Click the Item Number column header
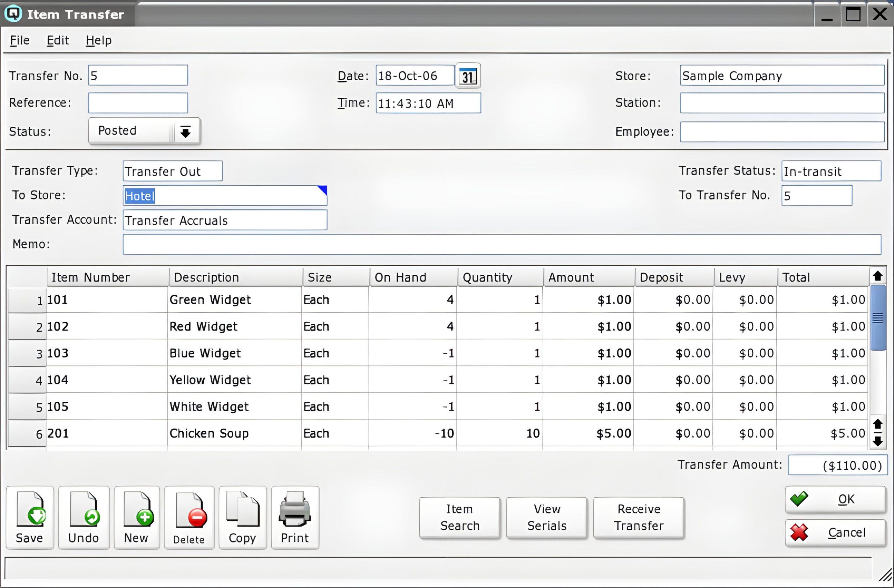This screenshot has height=588, width=894. click(x=108, y=277)
